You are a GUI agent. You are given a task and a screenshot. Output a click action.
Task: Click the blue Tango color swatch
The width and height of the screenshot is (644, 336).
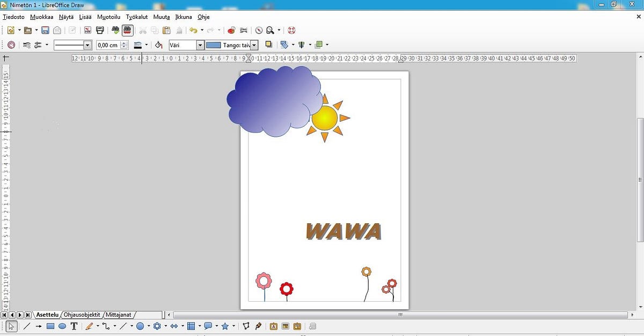click(214, 45)
